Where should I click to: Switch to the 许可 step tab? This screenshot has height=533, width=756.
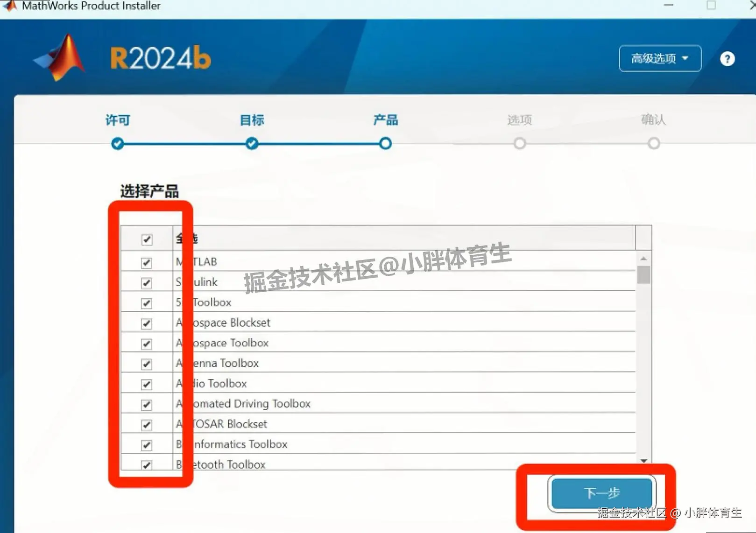coord(117,120)
